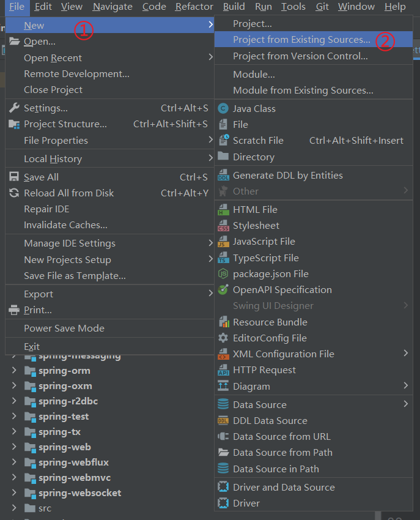Select Project from Existing Sources

301,40
